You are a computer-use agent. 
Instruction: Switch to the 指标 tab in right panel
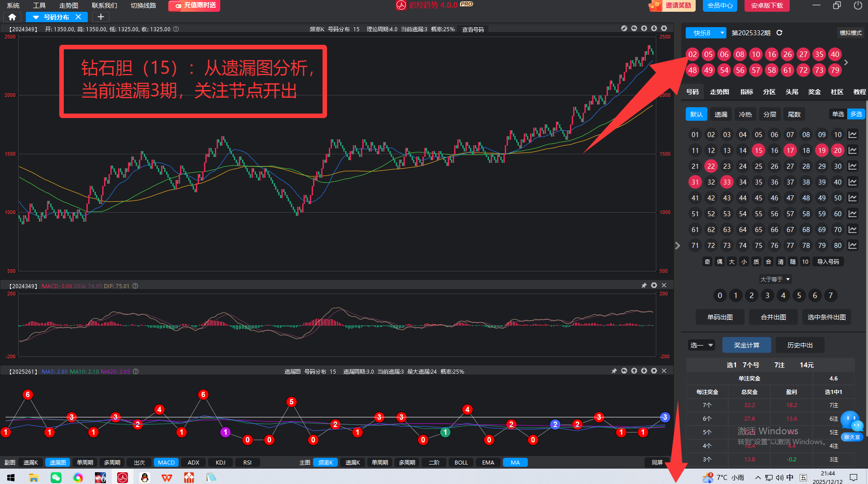pyautogui.click(x=746, y=92)
